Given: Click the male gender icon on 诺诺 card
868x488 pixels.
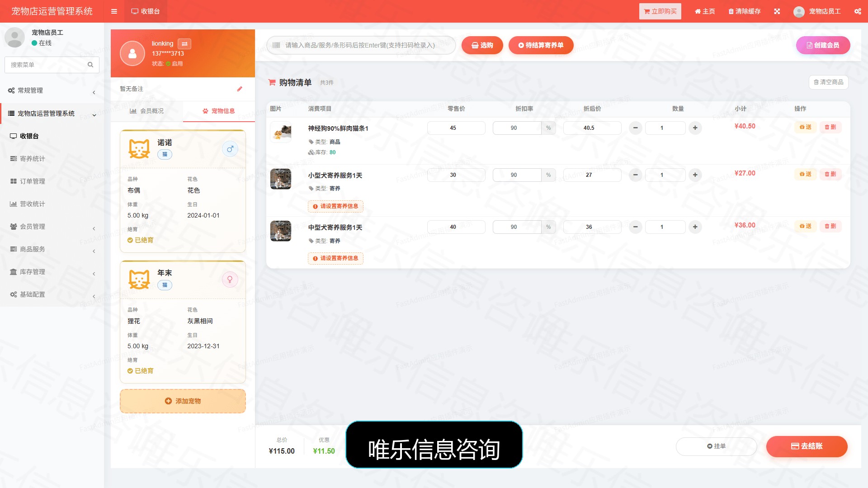Looking at the screenshot, I should [230, 149].
